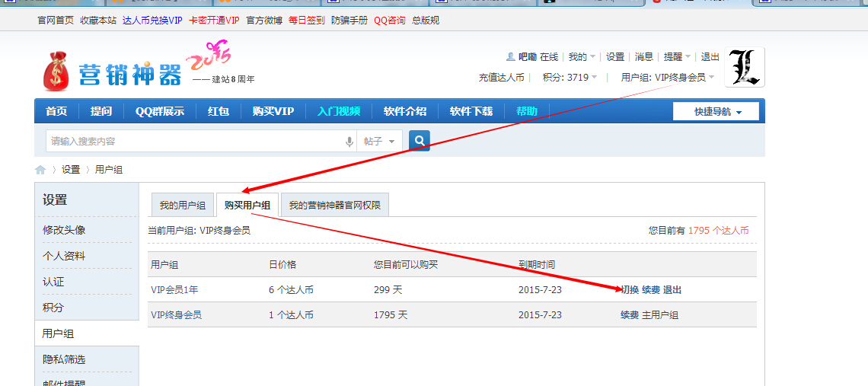
Task: Click 切换 for VIP会员1年
Action: coord(630,289)
